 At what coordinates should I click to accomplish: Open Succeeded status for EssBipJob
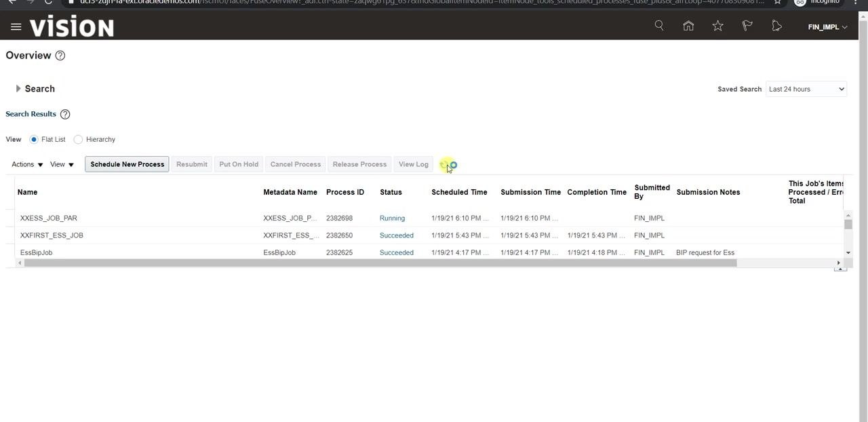(397, 252)
